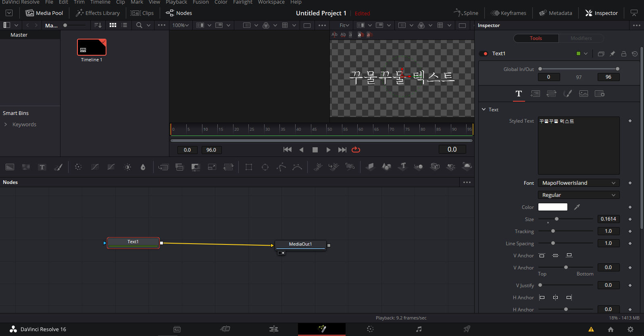The width and height of the screenshot is (644, 336).
Task: Add a Renderer3D node from the toolbar
Action: pyautogui.click(x=467, y=166)
